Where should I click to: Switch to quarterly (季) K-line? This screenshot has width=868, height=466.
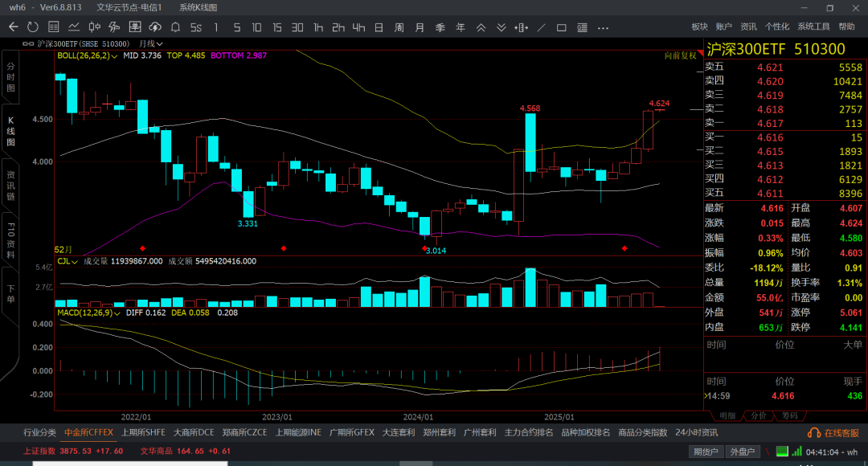(x=440, y=27)
